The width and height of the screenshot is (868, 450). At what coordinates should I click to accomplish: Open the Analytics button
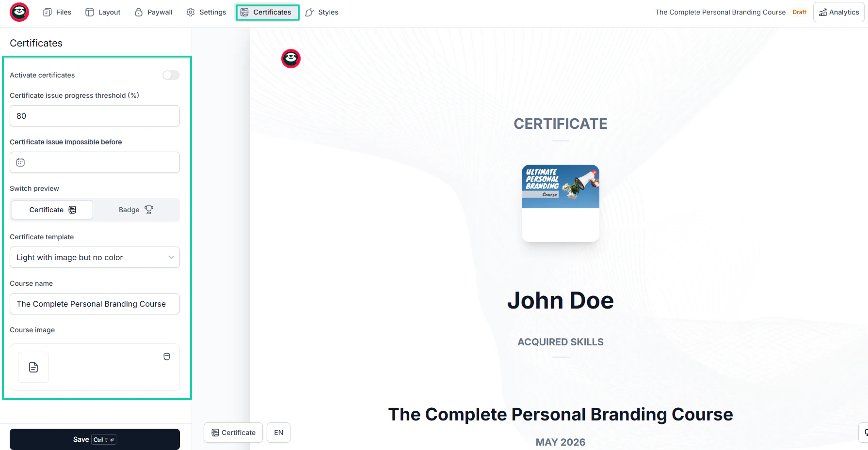[x=839, y=12]
